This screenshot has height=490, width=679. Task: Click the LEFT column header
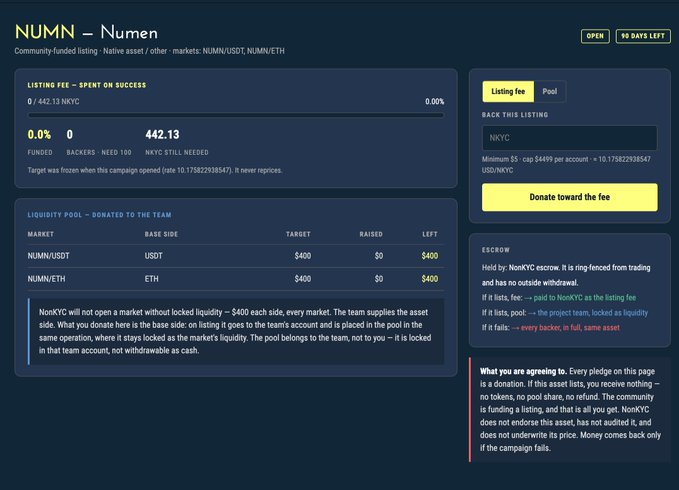pos(430,234)
